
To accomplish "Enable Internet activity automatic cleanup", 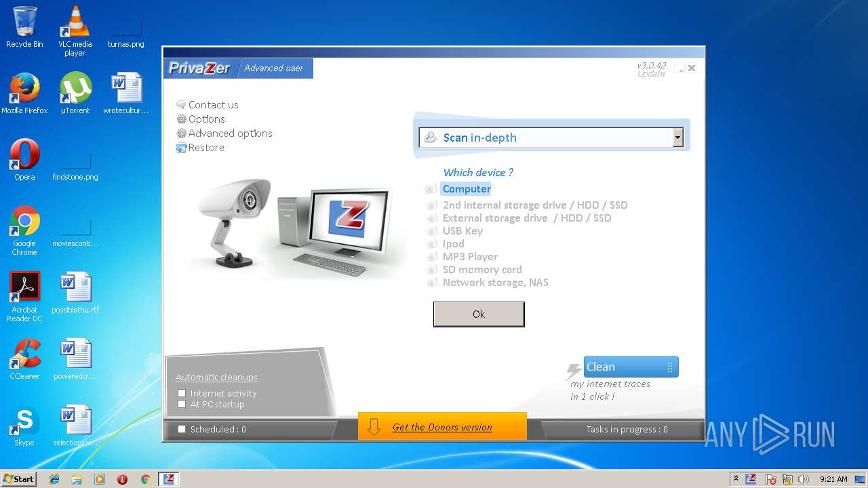I will point(182,393).
